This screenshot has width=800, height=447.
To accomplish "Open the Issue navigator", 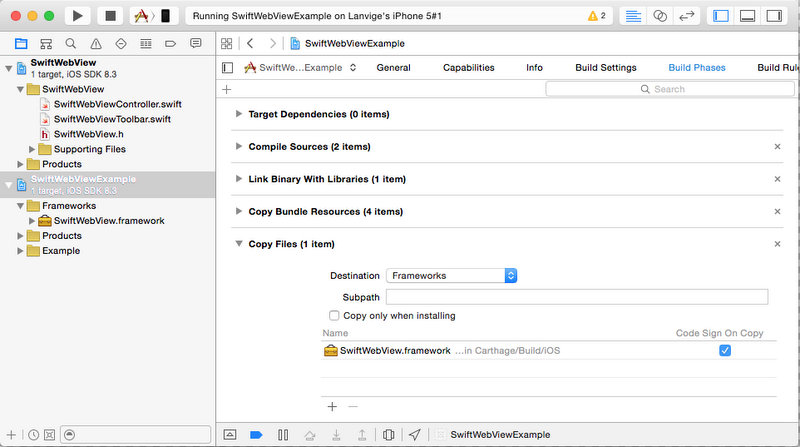I will tap(96, 44).
